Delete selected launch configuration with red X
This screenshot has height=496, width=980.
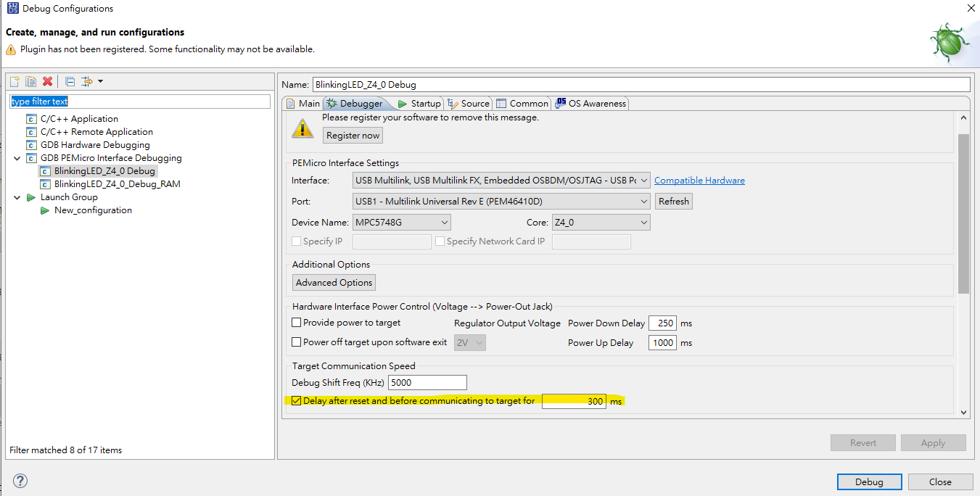48,81
